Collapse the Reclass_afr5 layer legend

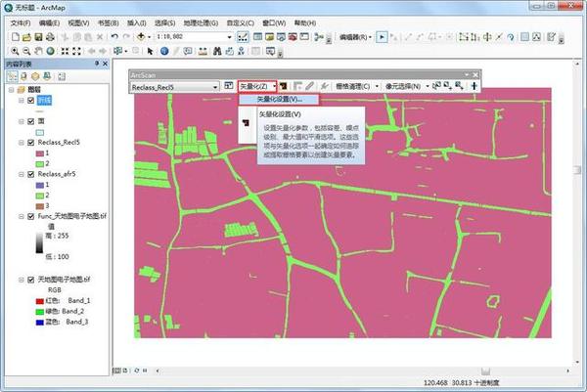click(x=22, y=174)
